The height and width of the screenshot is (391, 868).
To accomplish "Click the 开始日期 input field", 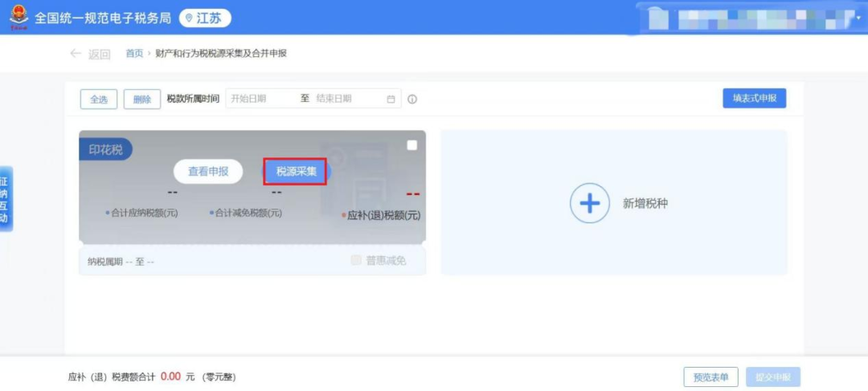I will tap(260, 99).
